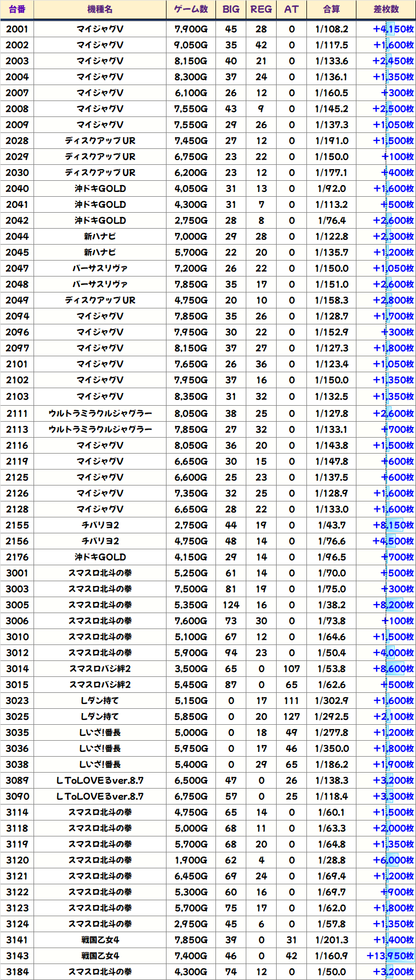This screenshot has width=416, height=980.
Task: Click 戦国乙女4 in row 3141
Action: pos(100,940)
